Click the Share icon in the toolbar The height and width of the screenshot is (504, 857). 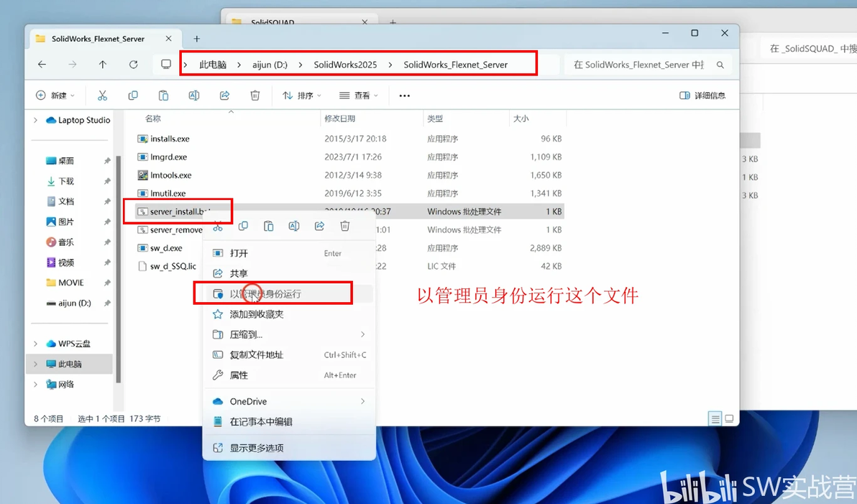[x=224, y=96]
